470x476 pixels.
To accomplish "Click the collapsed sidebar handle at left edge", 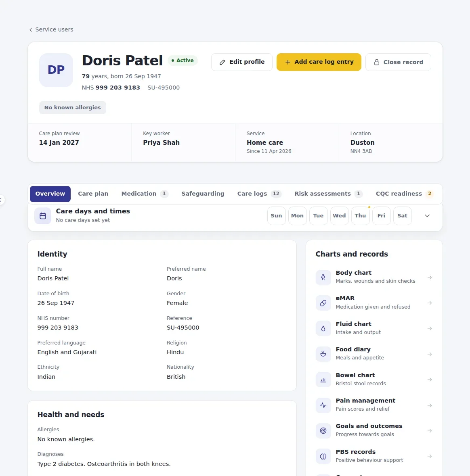I will point(1,200).
